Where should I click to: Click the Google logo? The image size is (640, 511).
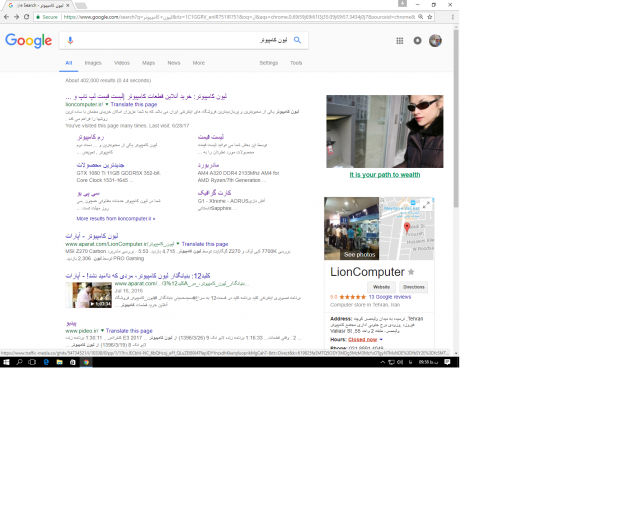[x=29, y=40]
